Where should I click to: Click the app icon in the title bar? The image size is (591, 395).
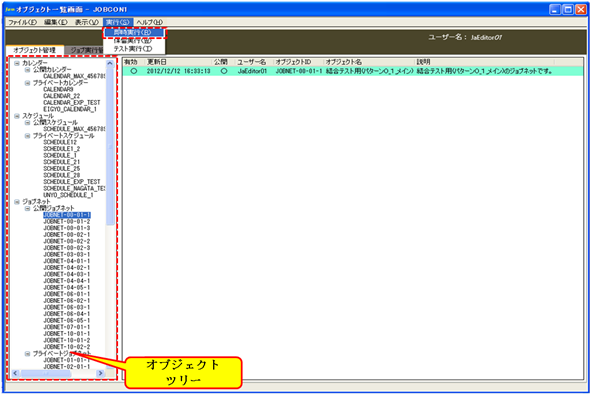(x=10, y=9)
